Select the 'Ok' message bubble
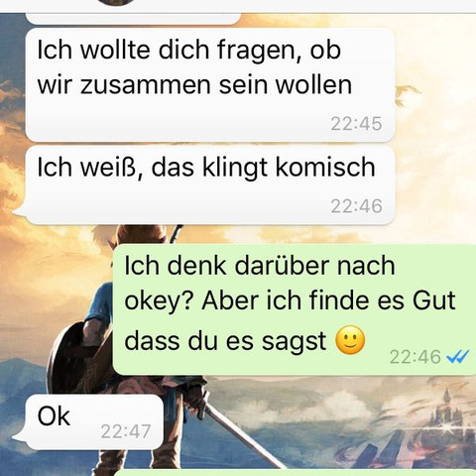Screen dimensions: 476x476 coord(88,422)
